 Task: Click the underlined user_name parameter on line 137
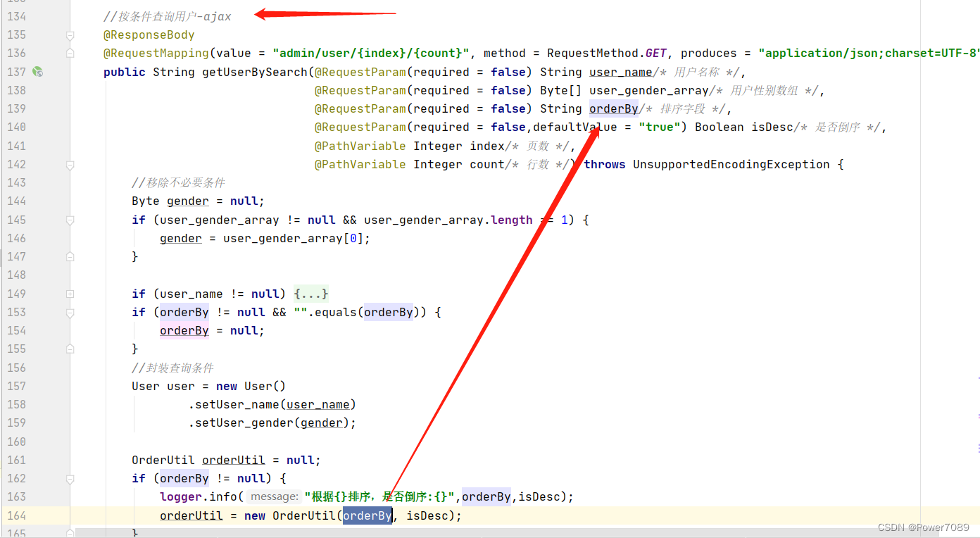point(620,71)
